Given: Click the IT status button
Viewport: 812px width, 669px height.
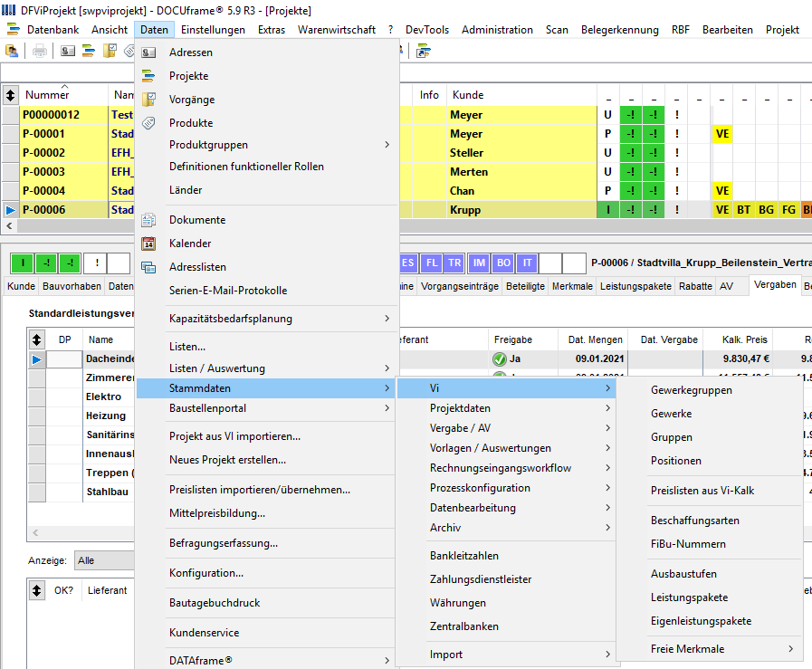Looking at the screenshot, I should pyautogui.click(x=527, y=263).
